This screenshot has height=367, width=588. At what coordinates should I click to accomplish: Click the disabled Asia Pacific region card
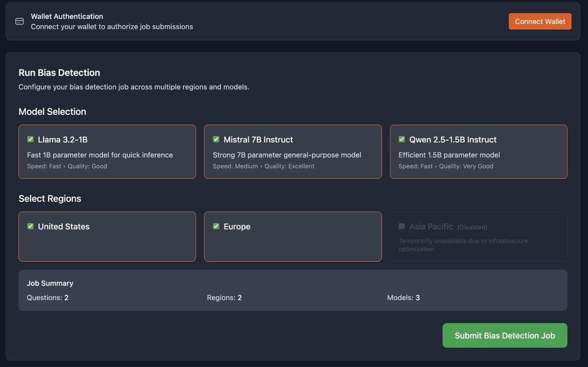[x=479, y=236]
